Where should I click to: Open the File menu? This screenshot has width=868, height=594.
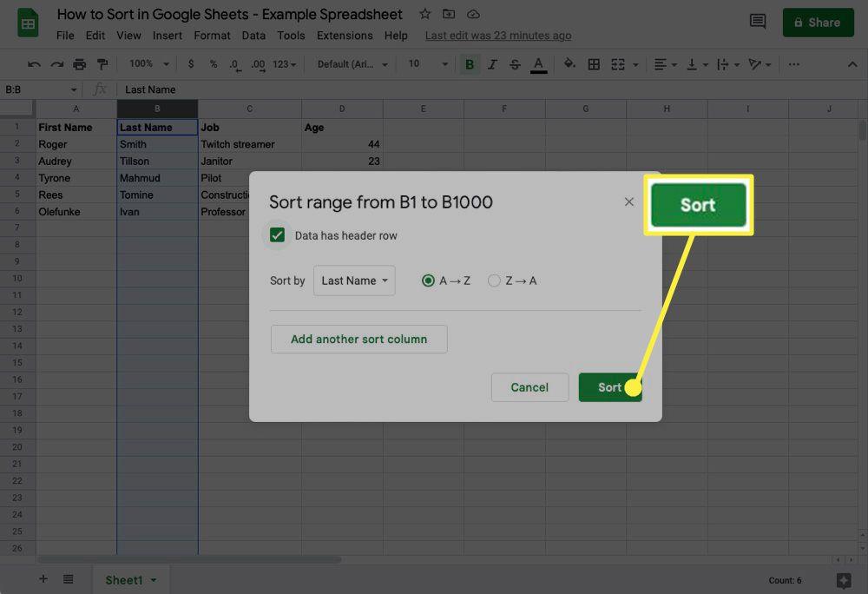tap(65, 36)
